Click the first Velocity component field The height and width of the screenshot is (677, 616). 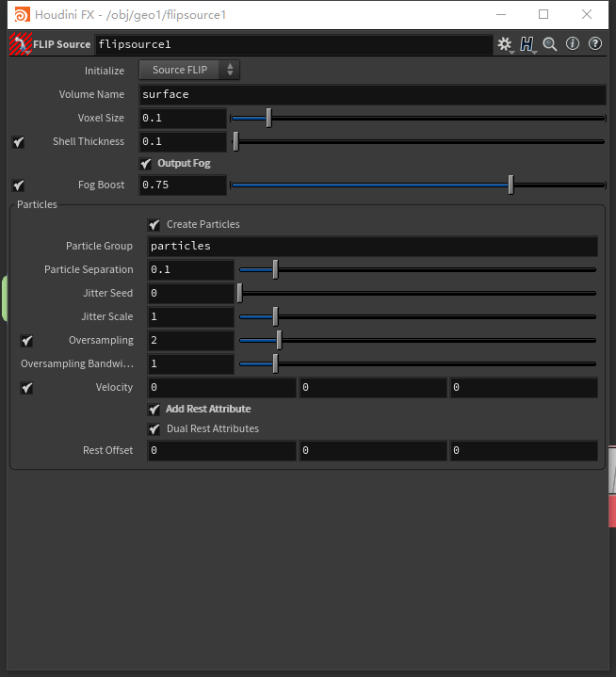pyautogui.click(x=221, y=387)
